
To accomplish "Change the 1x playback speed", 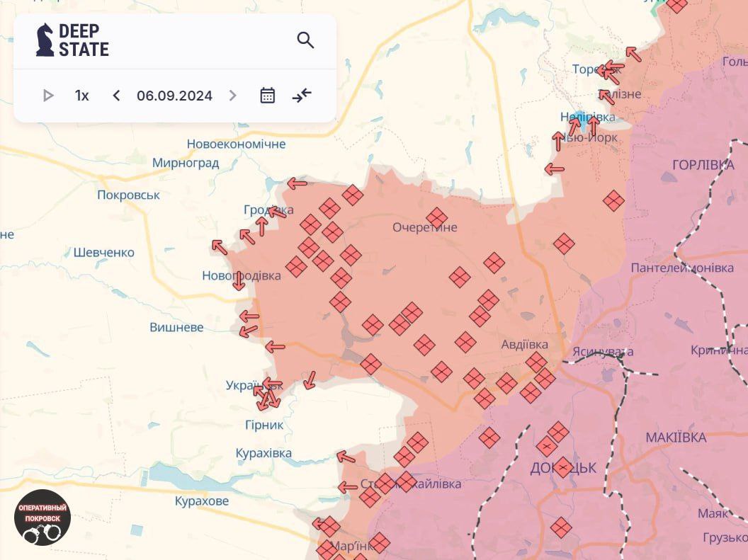I will 82,96.
